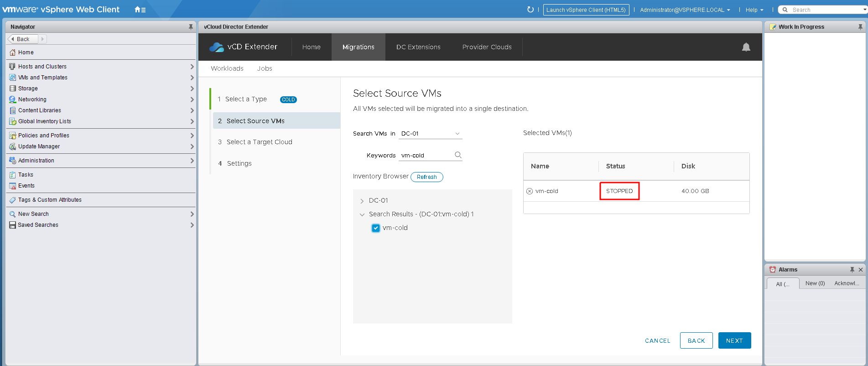Click the Tags & Custom Attributes icon
The image size is (868, 366).
pyautogui.click(x=13, y=200)
